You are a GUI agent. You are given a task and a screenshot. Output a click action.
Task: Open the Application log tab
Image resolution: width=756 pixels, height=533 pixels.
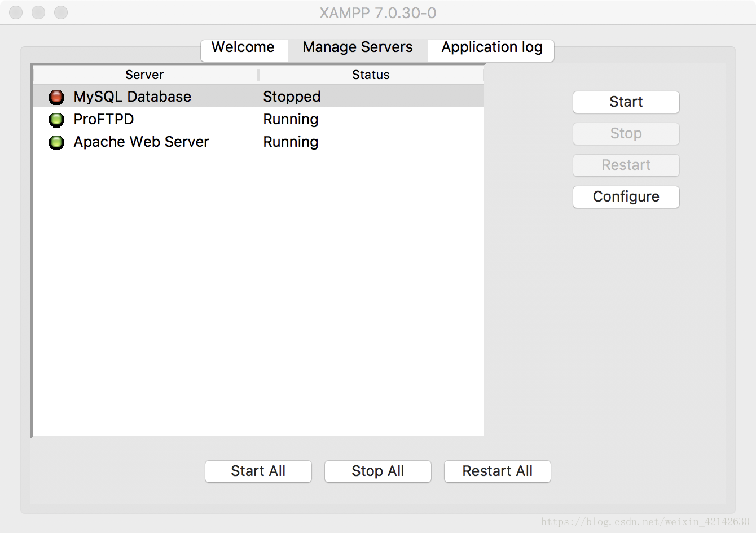[x=490, y=47]
